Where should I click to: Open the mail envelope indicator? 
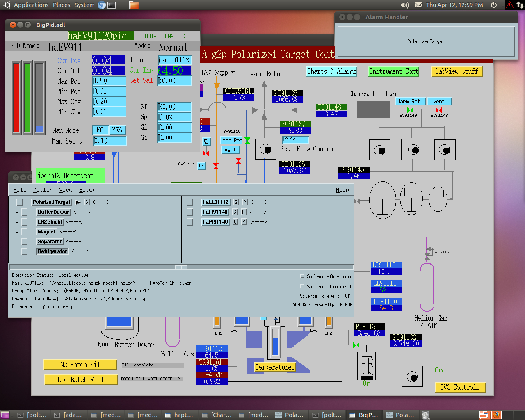pyautogui.click(x=419, y=5)
